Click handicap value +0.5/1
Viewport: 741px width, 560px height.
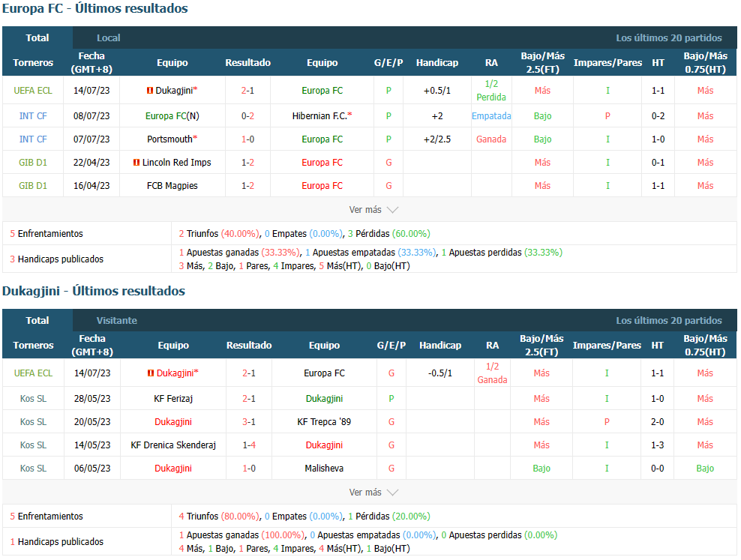click(x=437, y=90)
